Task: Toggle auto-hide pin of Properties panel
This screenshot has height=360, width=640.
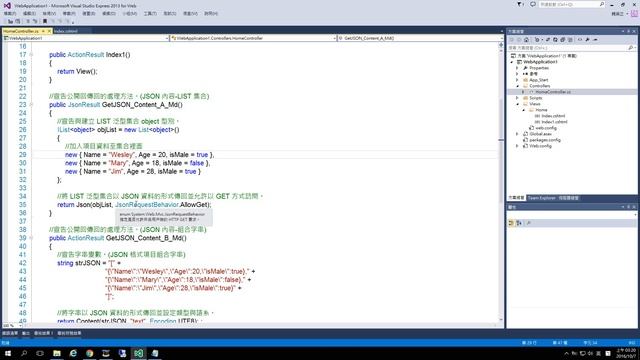Action: [x=629, y=207]
